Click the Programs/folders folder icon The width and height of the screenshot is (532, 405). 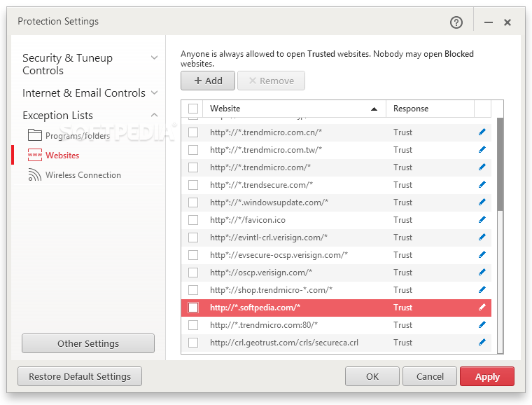coord(34,135)
